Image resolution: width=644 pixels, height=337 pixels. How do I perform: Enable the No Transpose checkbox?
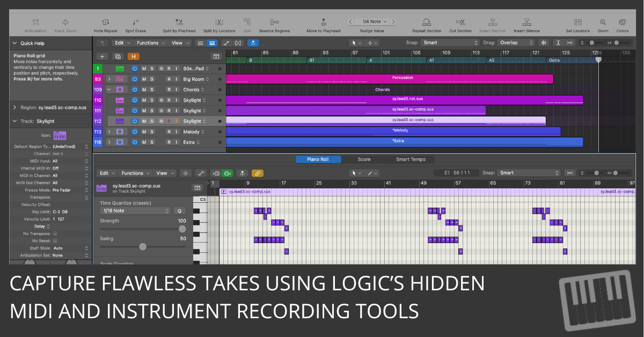tap(55, 233)
